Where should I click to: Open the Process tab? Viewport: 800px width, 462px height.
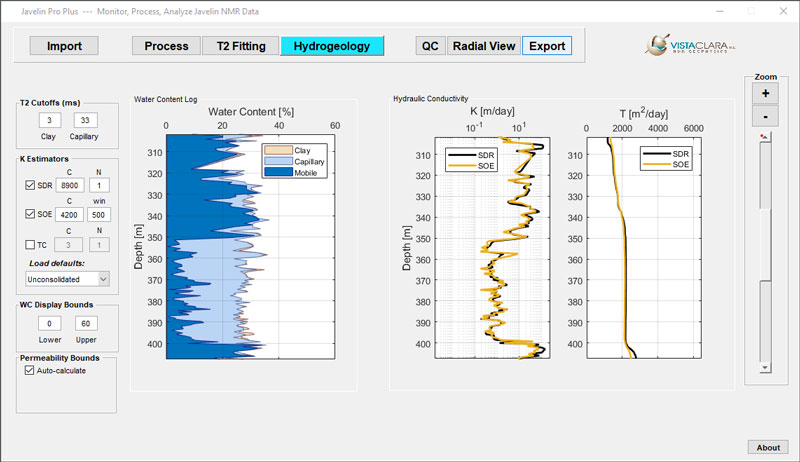point(166,46)
